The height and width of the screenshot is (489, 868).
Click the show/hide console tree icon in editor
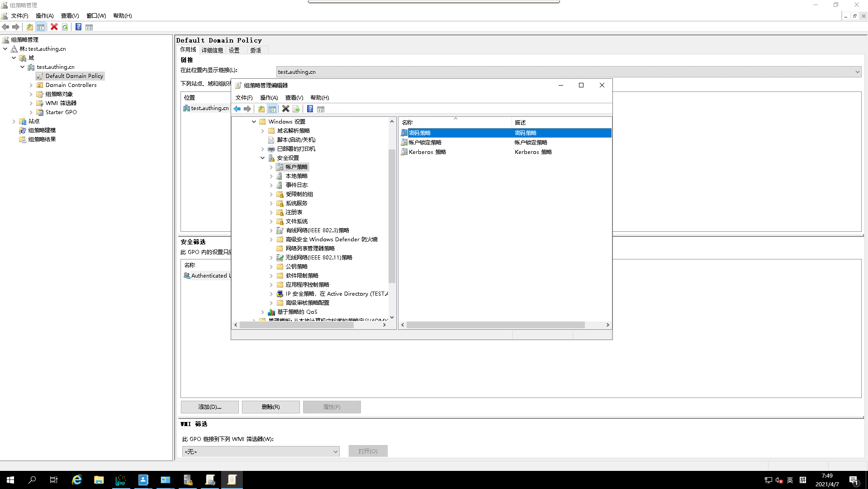(272, 109)
